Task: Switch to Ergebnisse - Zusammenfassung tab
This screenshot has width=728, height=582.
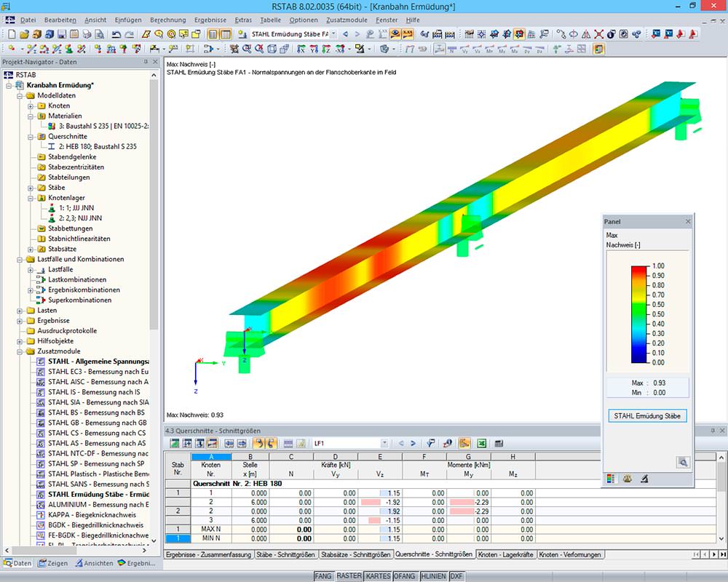Action: [x=208, y=554]
